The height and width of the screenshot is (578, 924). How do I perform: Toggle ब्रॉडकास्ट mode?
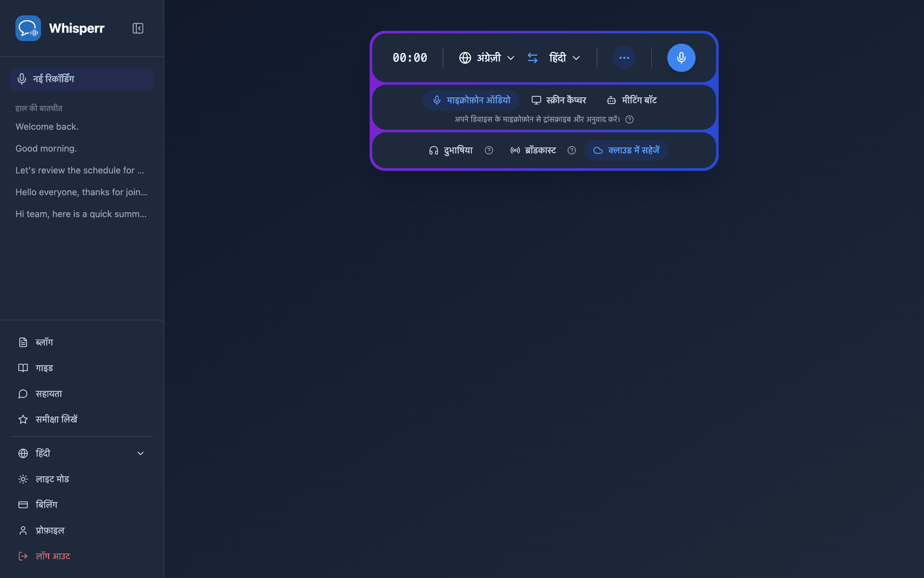coord(533,150)
